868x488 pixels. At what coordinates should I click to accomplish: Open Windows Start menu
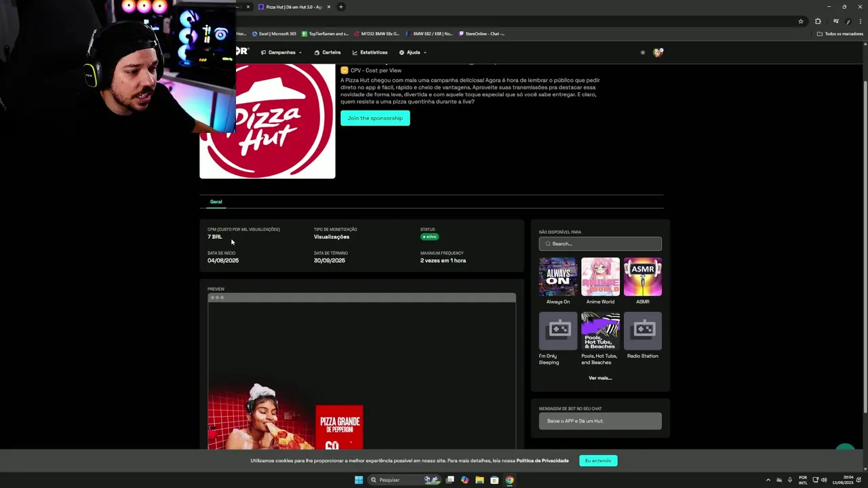click(x=359, y=480)
